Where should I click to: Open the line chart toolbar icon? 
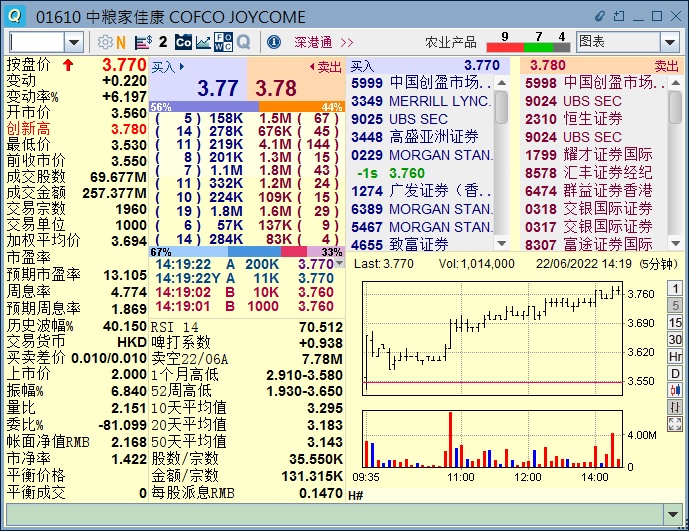[203, 42]
